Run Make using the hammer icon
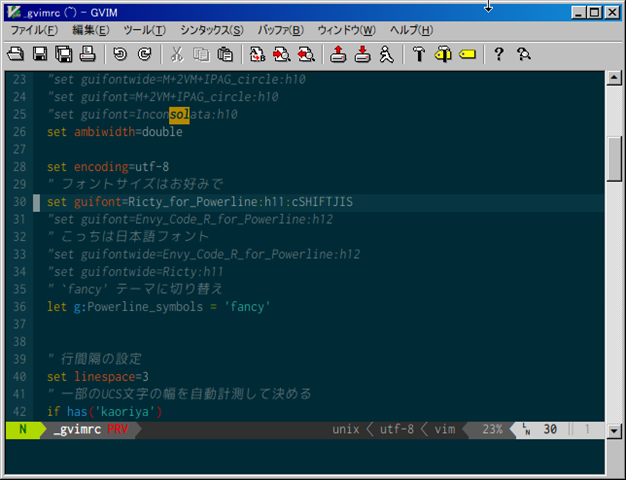 point(419,54)
